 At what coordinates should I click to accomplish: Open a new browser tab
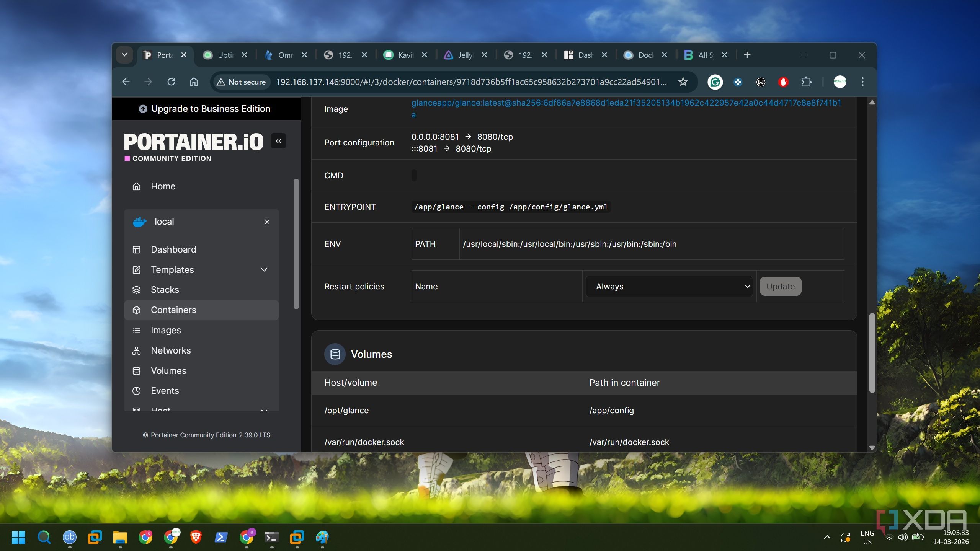point(747,55)
